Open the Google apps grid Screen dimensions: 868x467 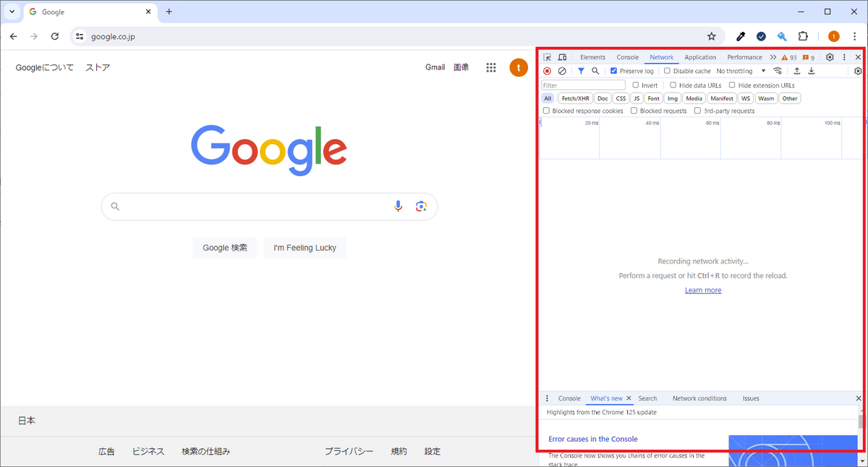(x=491, y=67)
